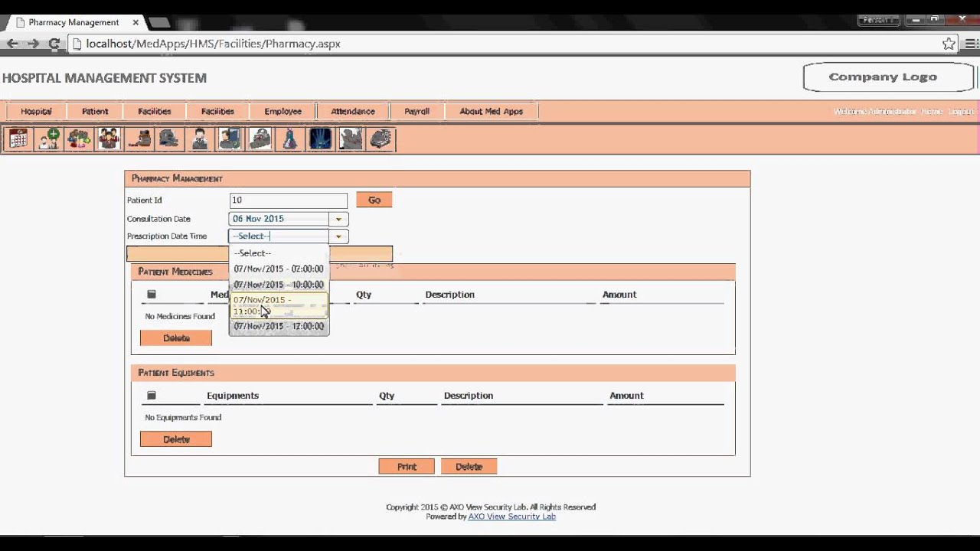Click the Go button
980x551 pixels.
pyautogui.click(x=374, y=200)
